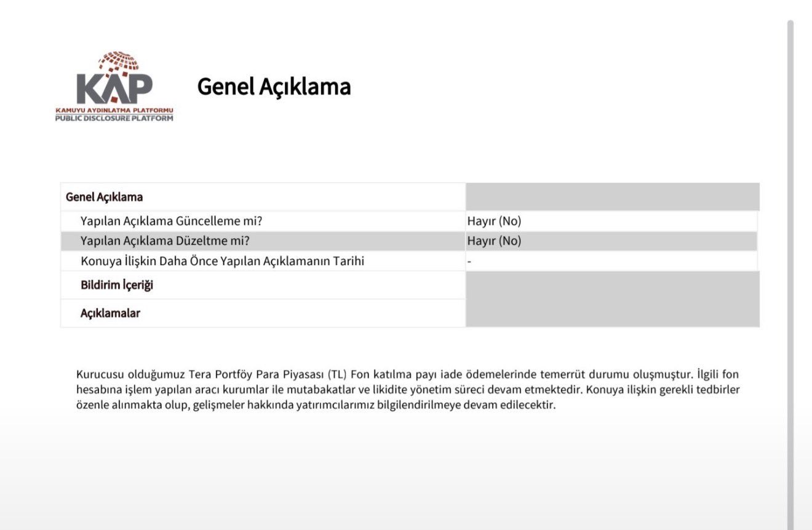Click the Kamuyu Aydınlatma Platformu logo text
Screen dimensions: 812x530
point(114,109)
